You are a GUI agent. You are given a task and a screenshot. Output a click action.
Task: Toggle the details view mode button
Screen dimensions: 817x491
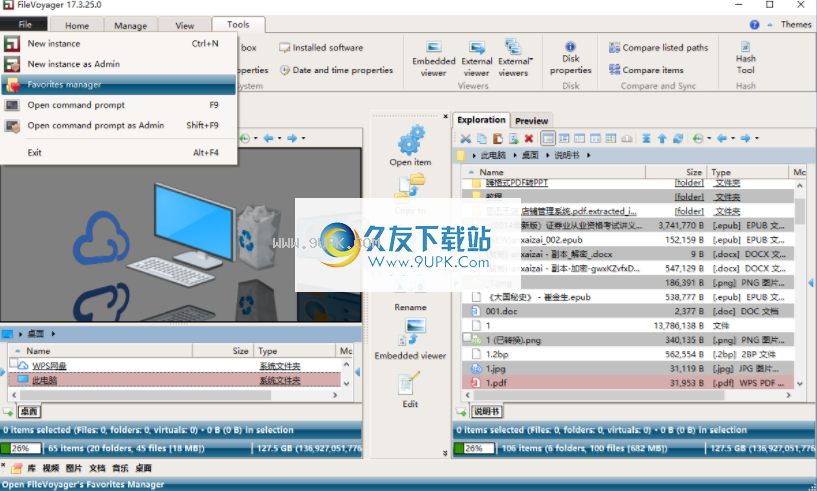coord(548,139)
